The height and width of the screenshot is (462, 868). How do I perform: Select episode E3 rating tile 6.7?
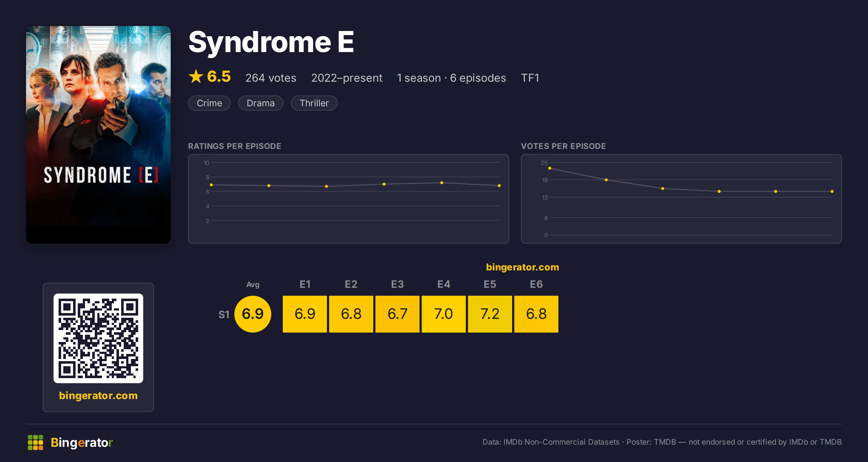pos(397,314)
